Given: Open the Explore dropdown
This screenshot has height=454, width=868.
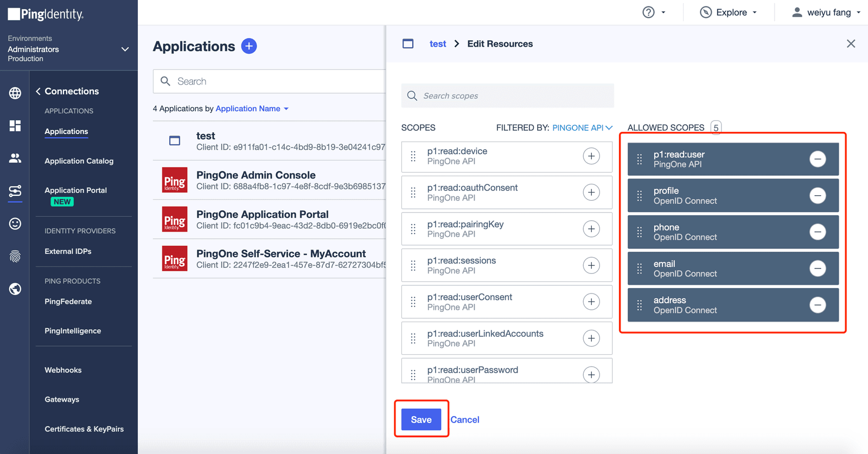Looking at the screenshot, I should [728, 12].
